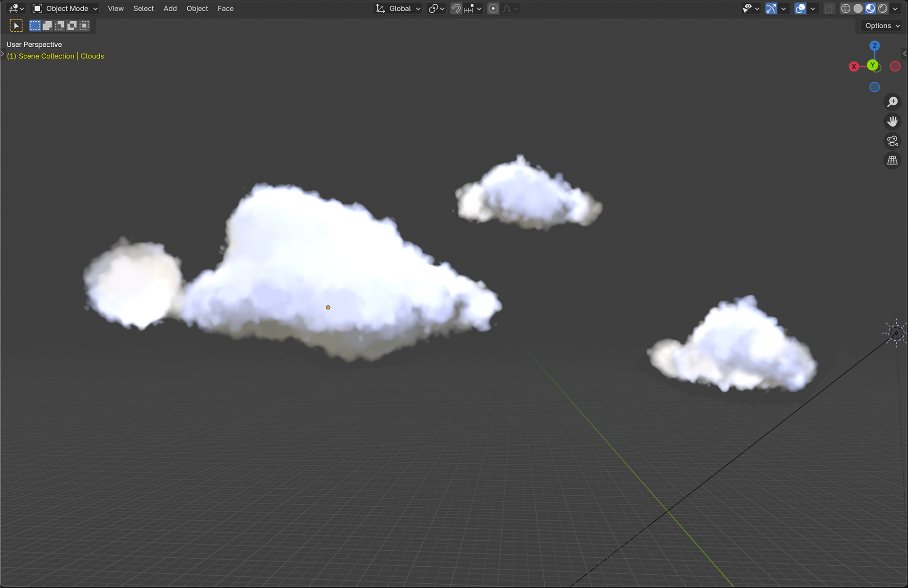Click the pan view hand icon
Image resolution: width=908 pixels, height=588 pixels.
[892, 122]
